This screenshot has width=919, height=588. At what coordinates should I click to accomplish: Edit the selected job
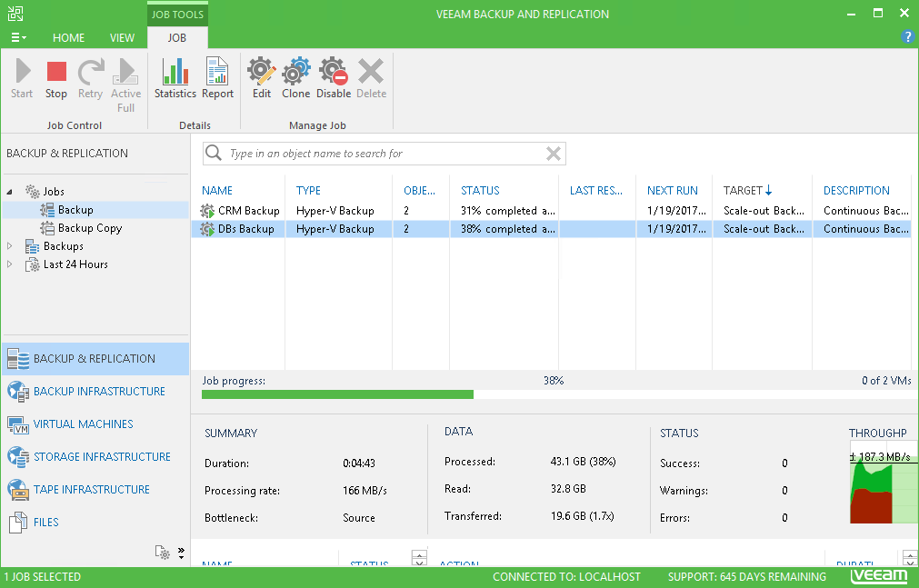point(262,78)
